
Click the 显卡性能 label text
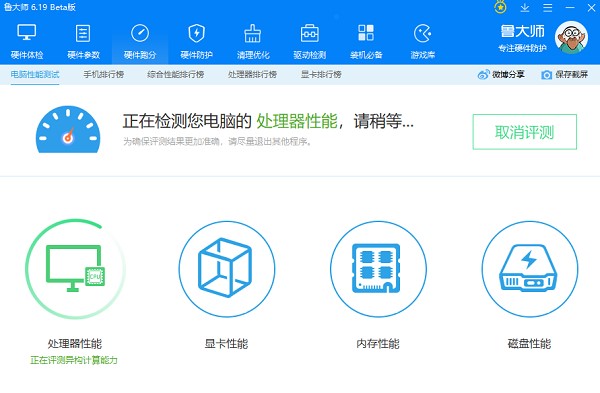click(x=227, y=344)
